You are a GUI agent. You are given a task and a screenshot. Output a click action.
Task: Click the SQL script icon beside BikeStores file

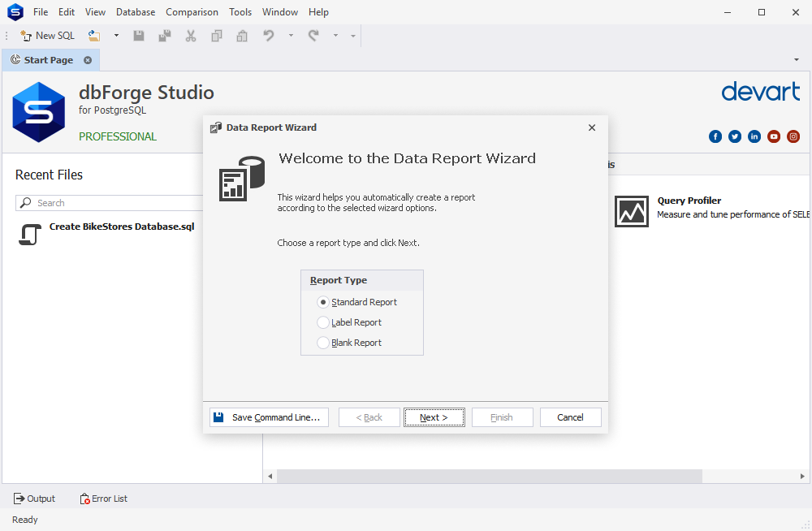(x=30, y=235)
